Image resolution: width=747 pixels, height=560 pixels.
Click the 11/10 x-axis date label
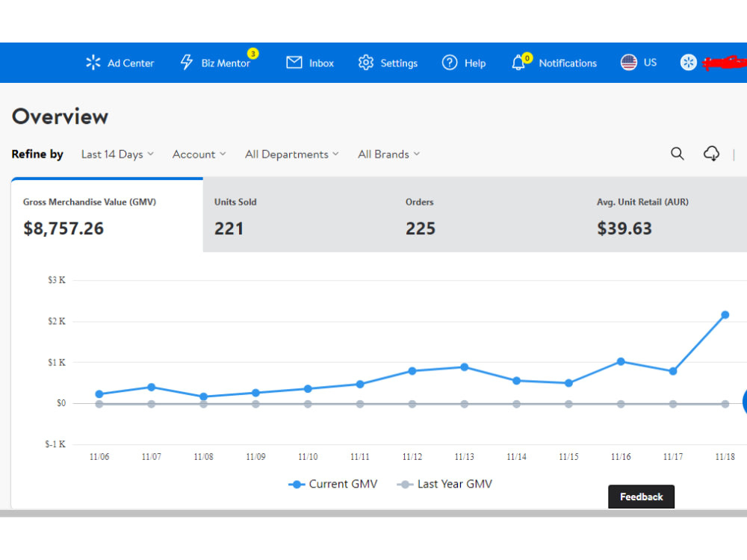click(308, 457)
